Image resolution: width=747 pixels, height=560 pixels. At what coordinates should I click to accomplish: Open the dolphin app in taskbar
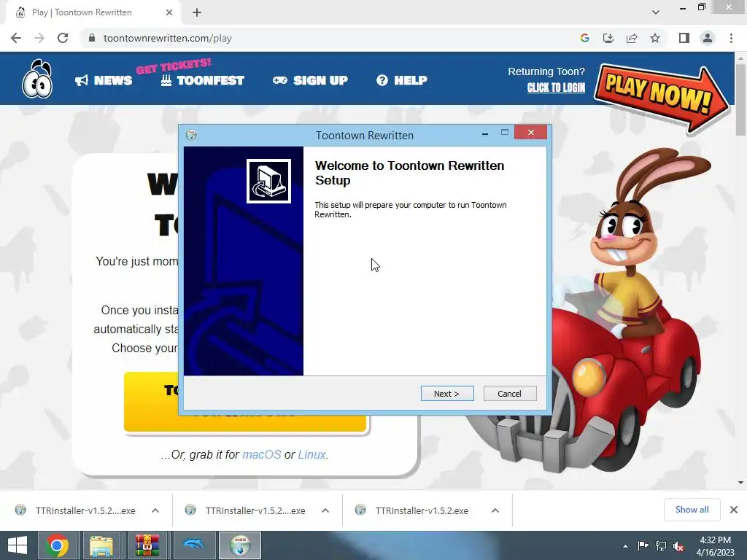point(193,545)
